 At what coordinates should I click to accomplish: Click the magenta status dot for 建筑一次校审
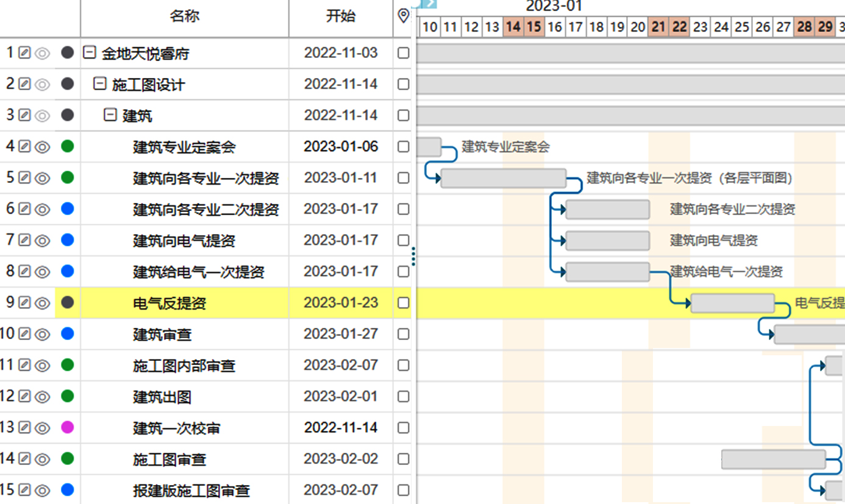coord(68,428)
